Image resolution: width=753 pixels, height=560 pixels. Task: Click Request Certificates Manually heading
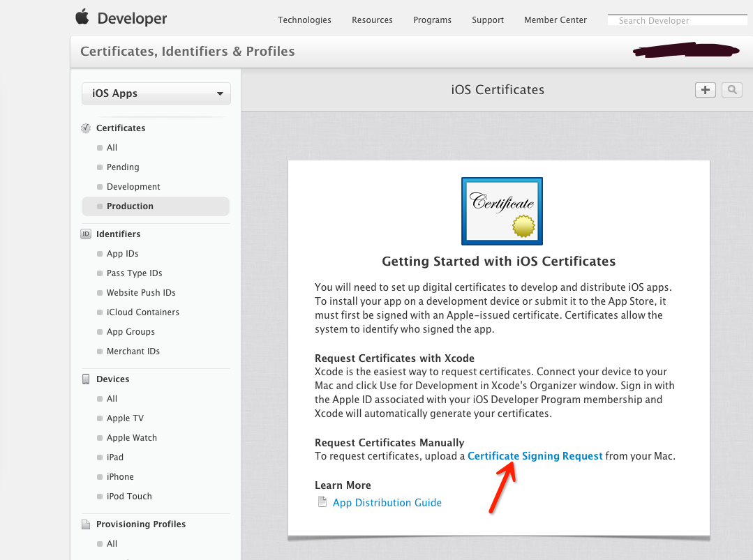point(389,442)
